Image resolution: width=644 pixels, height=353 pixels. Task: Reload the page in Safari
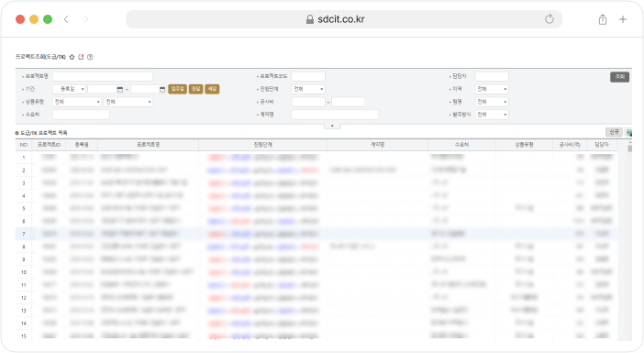550,19
